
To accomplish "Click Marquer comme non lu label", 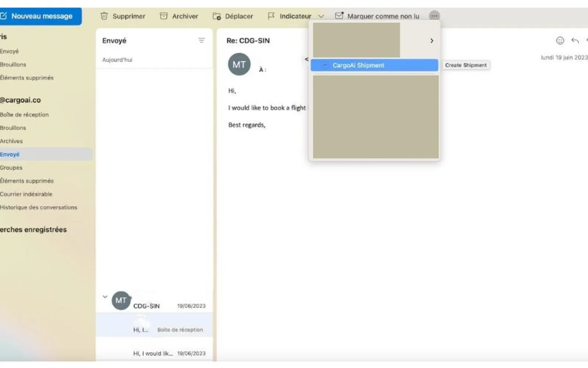I will (x=383, y=16).
